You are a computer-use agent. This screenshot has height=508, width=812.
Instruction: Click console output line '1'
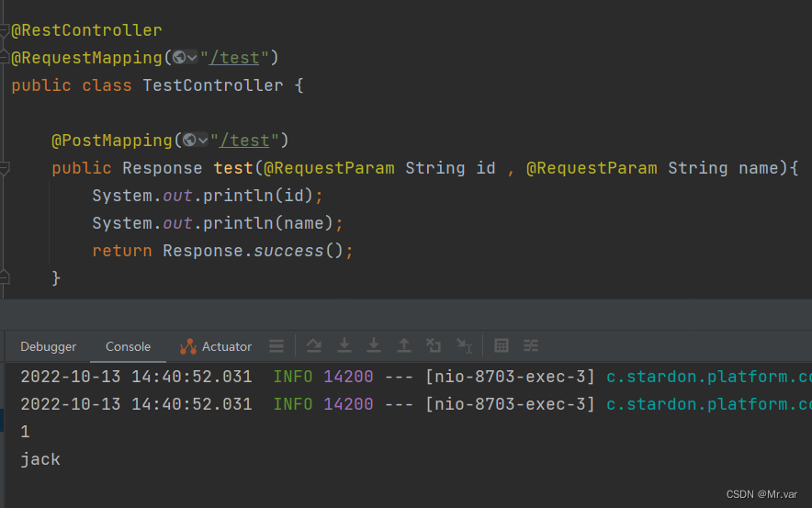pyautogui.click(x=25, y=432)
